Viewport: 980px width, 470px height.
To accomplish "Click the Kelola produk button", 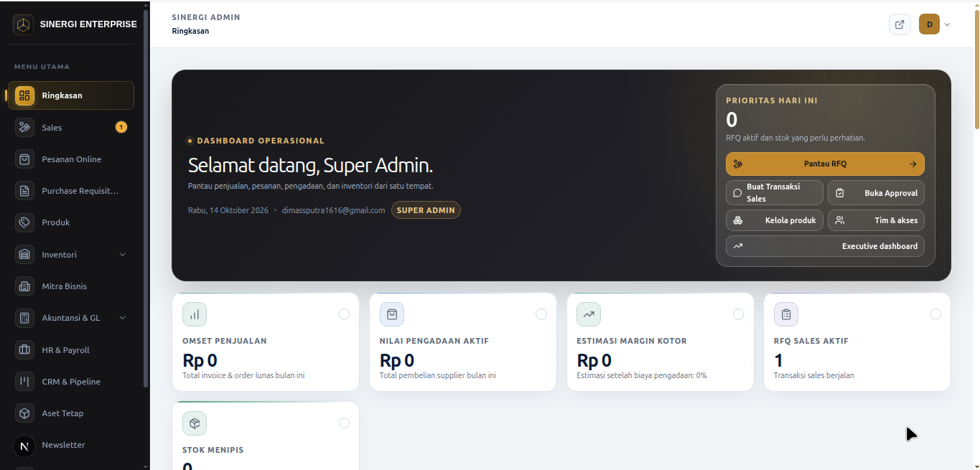I will tap(775, 220).
